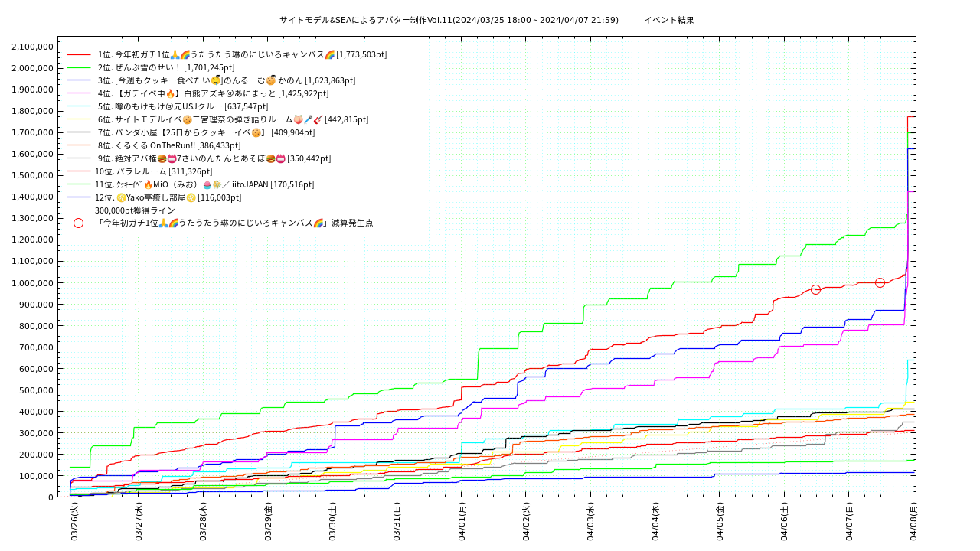Image resolution: width=980 pixels, height=551 pixels.
Task: Click the 300,000pt獲得ライン legend label
Action: click(x=135, y=210)
